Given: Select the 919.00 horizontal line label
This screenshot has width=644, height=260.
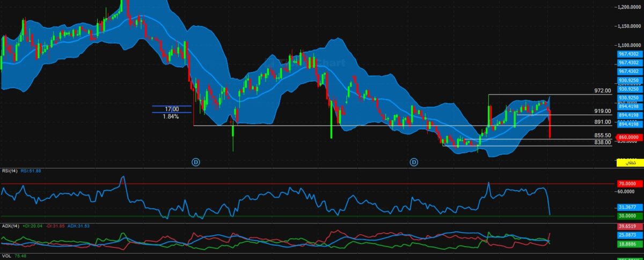Looking at the screenshot, I should point(603,111).
